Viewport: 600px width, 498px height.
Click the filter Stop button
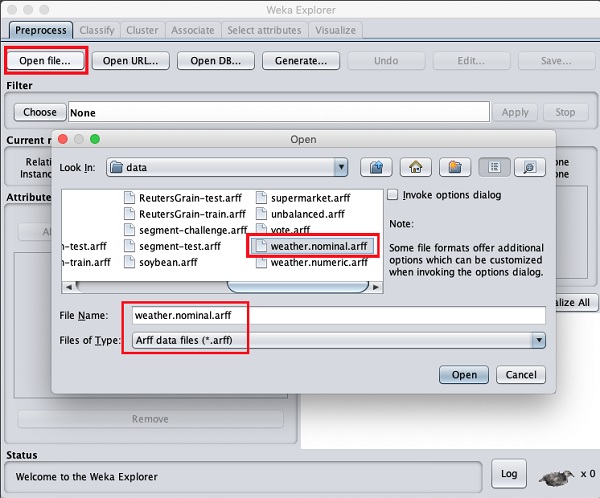pos(566,112)
